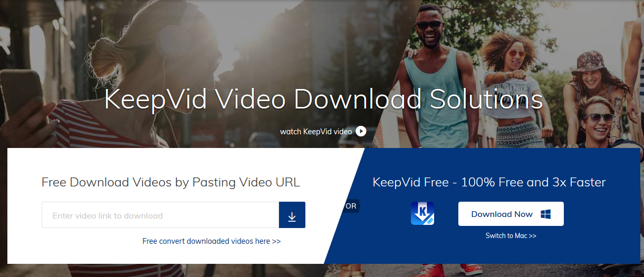This screenshot has width=644, height=277.
Task: Click the KeepVid Video Download Solutions heading
Action: [x=323, y=100]
